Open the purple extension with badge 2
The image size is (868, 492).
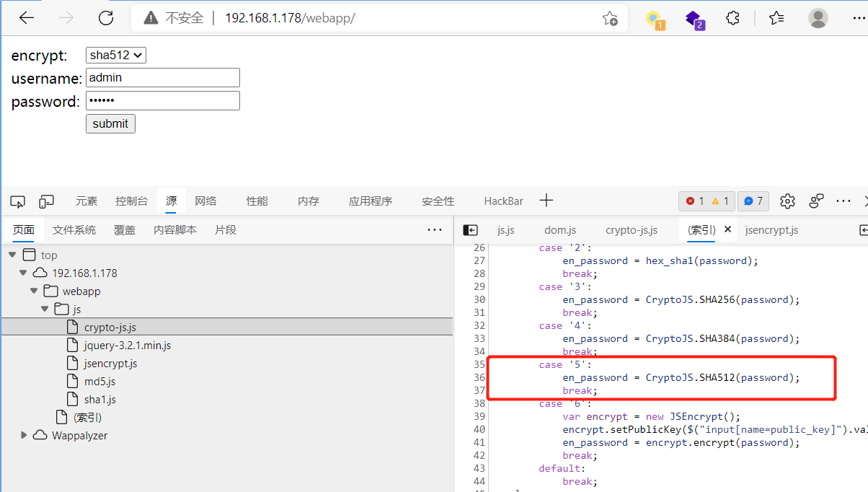tap(694, 19)
